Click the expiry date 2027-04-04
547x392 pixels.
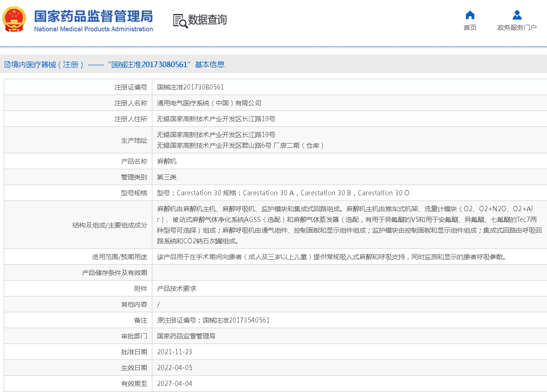click(174, 384)
